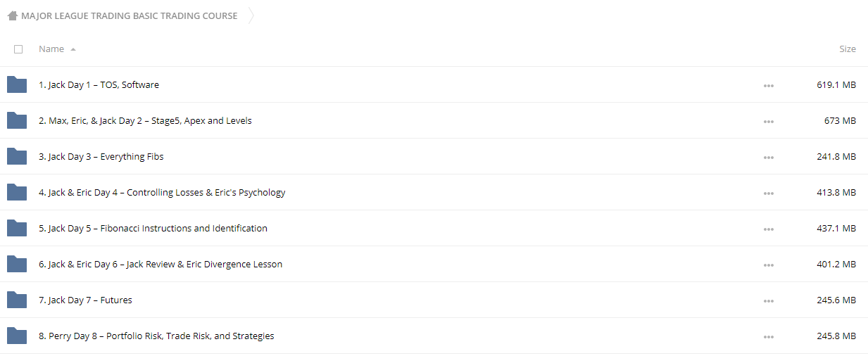The width and height of the screenshot is (868, 356).
Task: Click folder icon for Day 3 Everything Fibs
Action: pos(17,157)
